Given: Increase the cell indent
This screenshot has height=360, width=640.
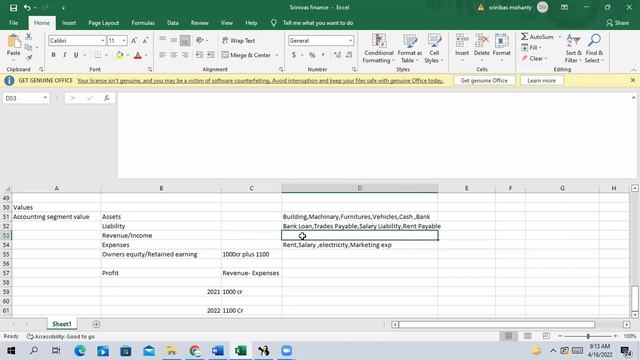Looking at the screenshot, I should click(x=210, y=55).
